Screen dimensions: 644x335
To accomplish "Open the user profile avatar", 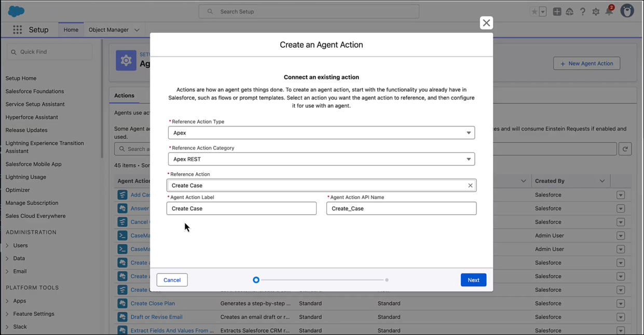I will [x=627, y=11].
